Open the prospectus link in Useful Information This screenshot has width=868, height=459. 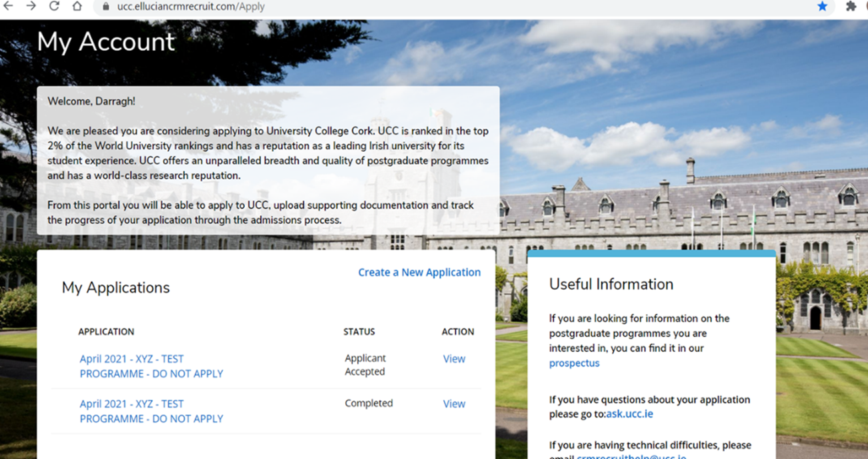pos(574,363)
